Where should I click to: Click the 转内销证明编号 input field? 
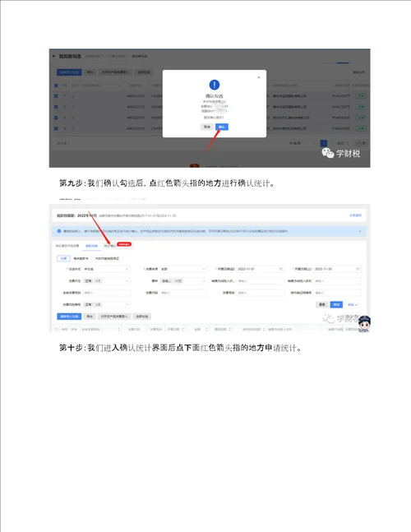coord(337,293)
